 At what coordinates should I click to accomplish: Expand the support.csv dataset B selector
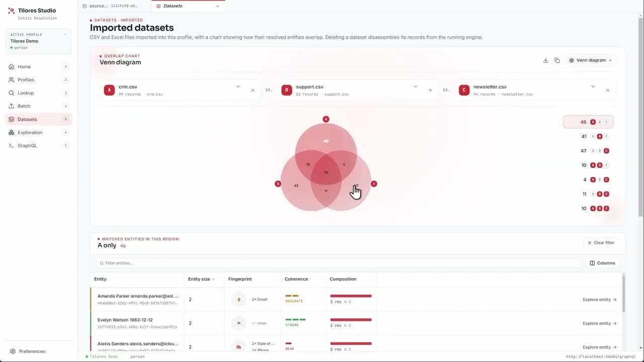pyautogui.click(x=416, y=86)
